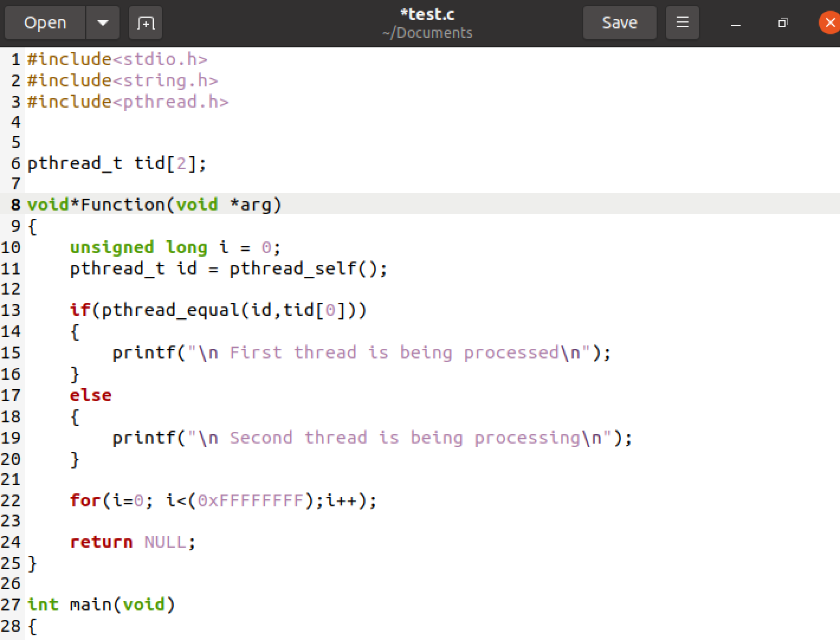
Task: Click on return NULL statement
Action: 133,542
